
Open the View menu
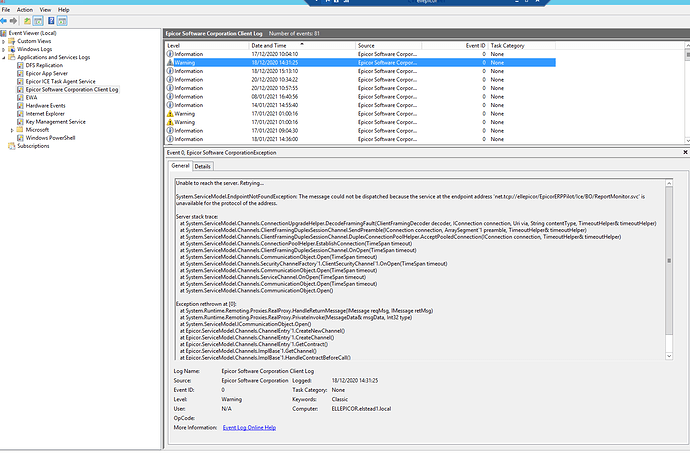coord(45,10)
